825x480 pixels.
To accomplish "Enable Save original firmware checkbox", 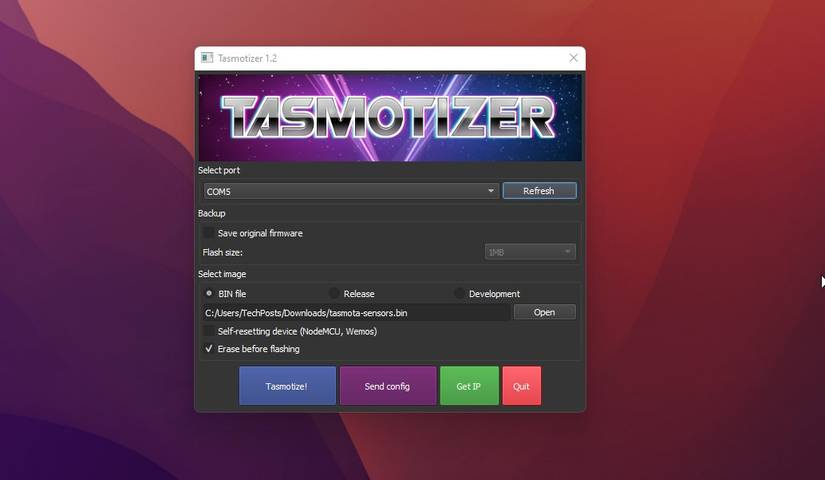I will 209,233.
